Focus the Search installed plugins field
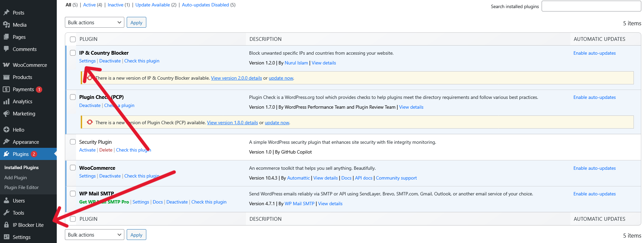644x243 pixels. 591,6
